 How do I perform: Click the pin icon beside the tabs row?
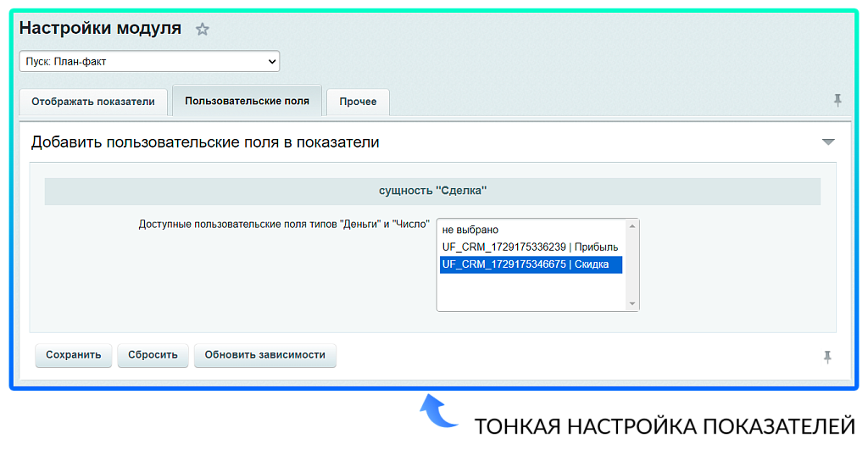[x=837, y=100]
